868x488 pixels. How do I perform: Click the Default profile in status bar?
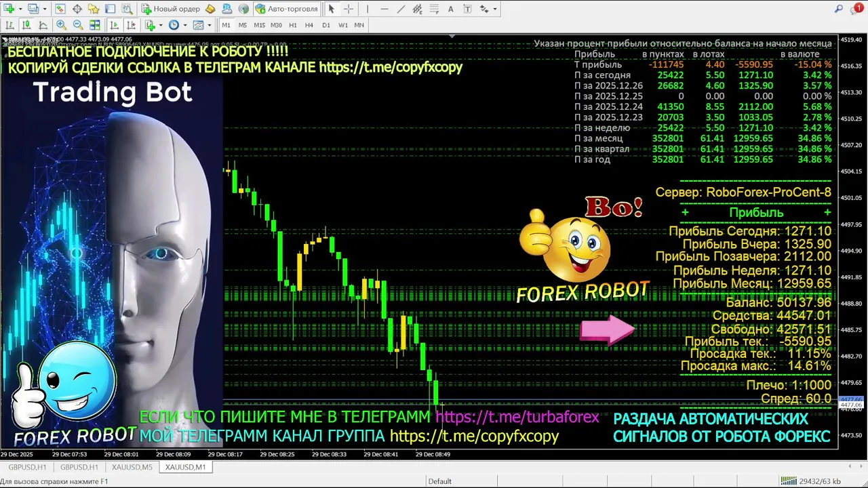pyautogui.click(x=439, y=481)
